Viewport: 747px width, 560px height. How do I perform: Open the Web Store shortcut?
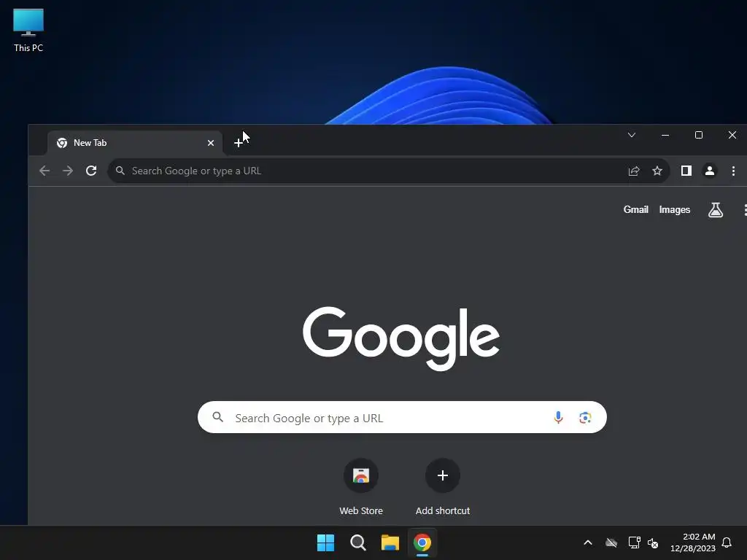[361, 475]
